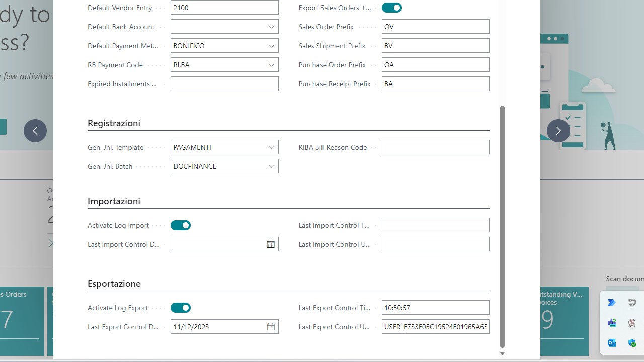Toggle Activate Log Import switch
644x362 pixels.
click(x=181, y=225)
